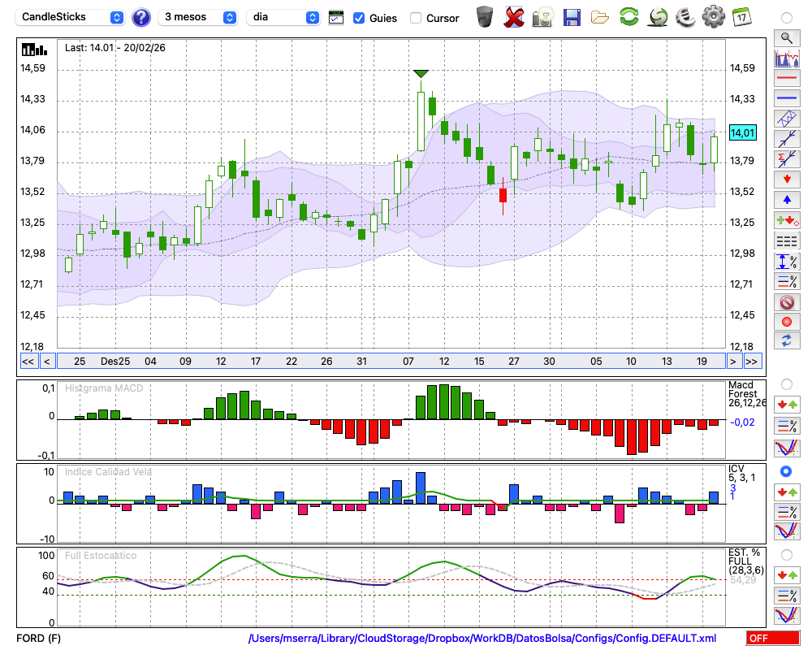This screenshot has width=812, height=650.
Task: Open the '3 mesos' time range dropdown
Action: [197, 17]
